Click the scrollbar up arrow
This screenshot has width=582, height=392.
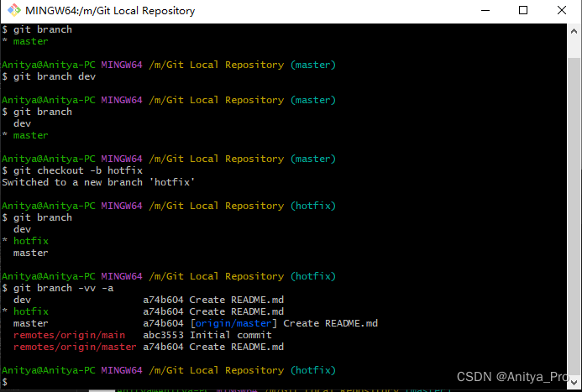point(574,32)
